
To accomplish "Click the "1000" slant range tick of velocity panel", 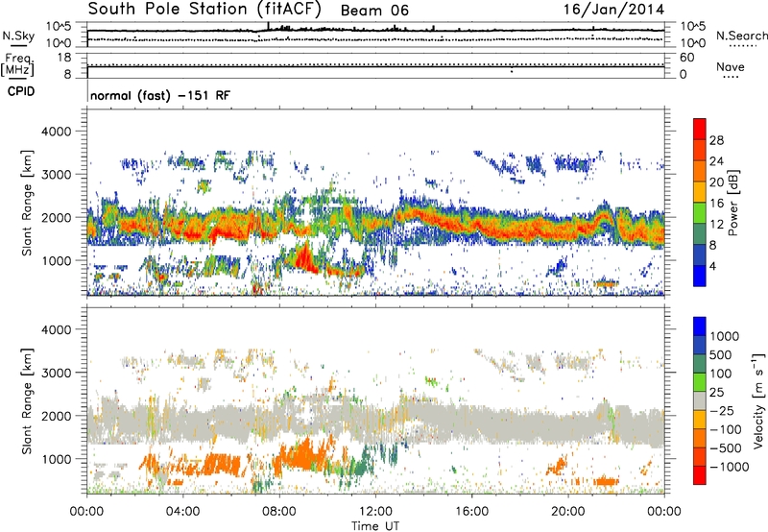I will pyautogui.click(x=56, y=459).
